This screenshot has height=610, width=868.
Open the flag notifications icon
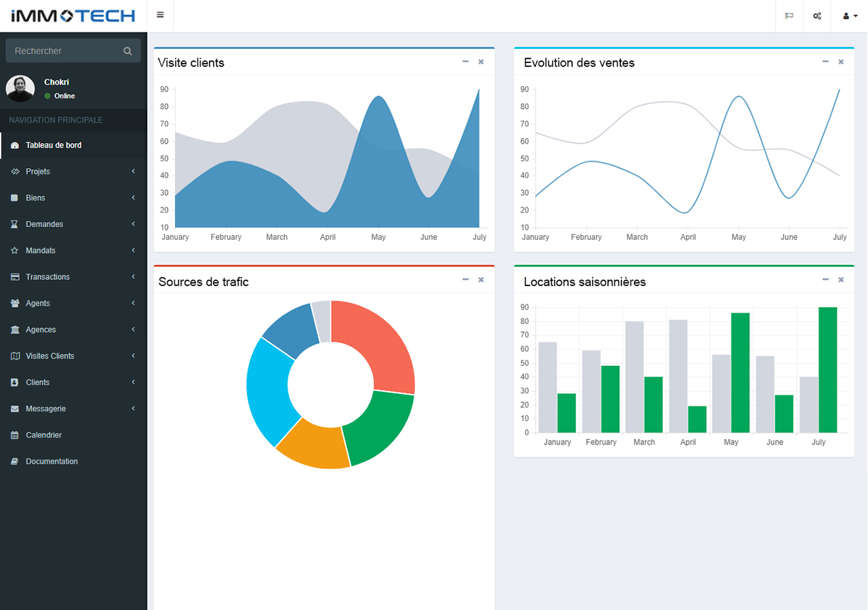[x=789, y=16]
